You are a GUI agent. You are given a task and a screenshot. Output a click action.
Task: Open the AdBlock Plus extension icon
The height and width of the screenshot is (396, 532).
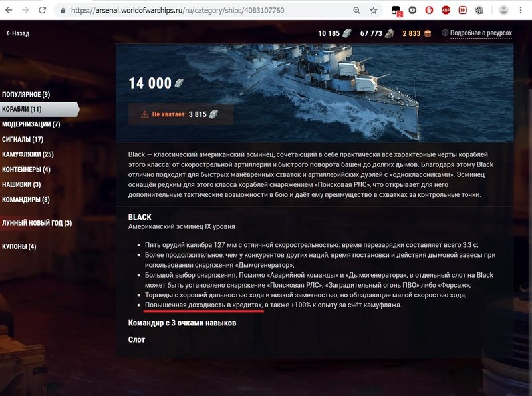point(446,10)
